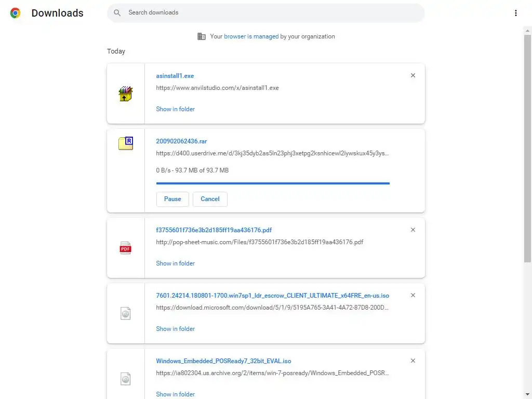532x399 pixels.
Task: Click the PDF file icon
Action: click(x=126, y=248)
